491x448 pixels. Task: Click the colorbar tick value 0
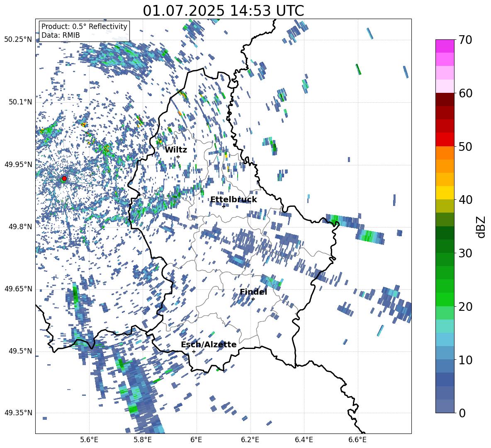462,413
